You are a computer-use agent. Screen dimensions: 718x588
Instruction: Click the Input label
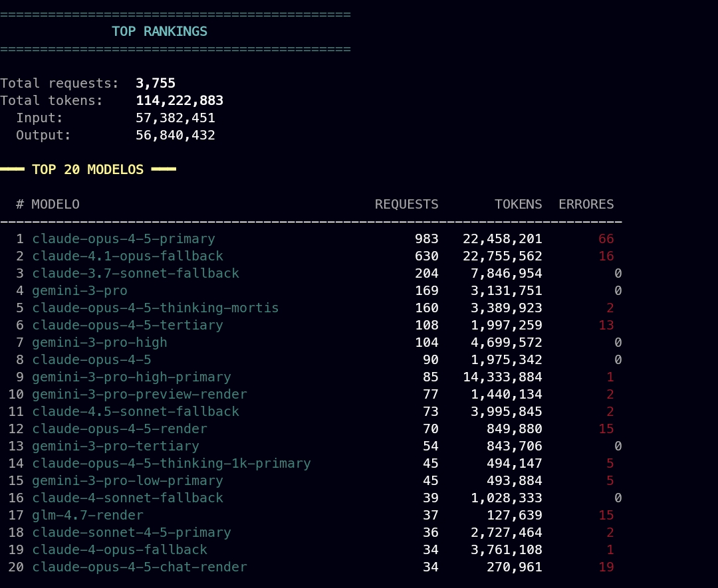(39, 118)
